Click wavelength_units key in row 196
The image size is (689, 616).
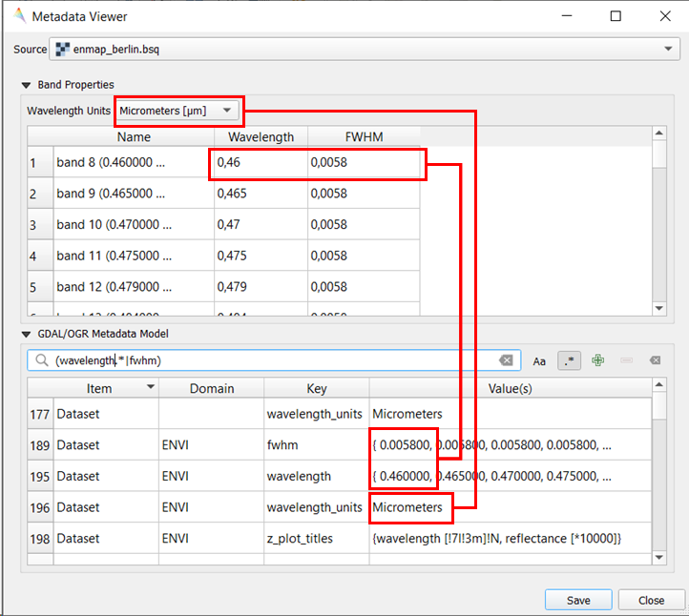click(x=317, y=507)
